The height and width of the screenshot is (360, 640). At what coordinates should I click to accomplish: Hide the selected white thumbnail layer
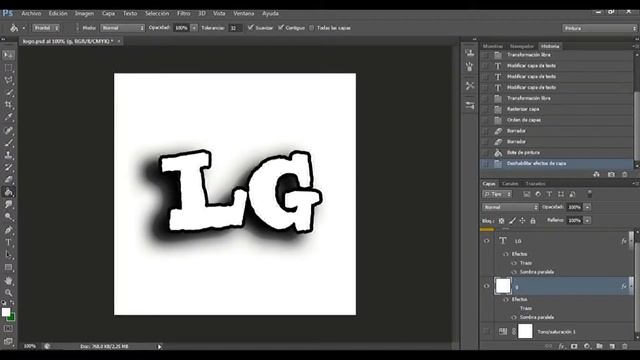pos(487,286)
